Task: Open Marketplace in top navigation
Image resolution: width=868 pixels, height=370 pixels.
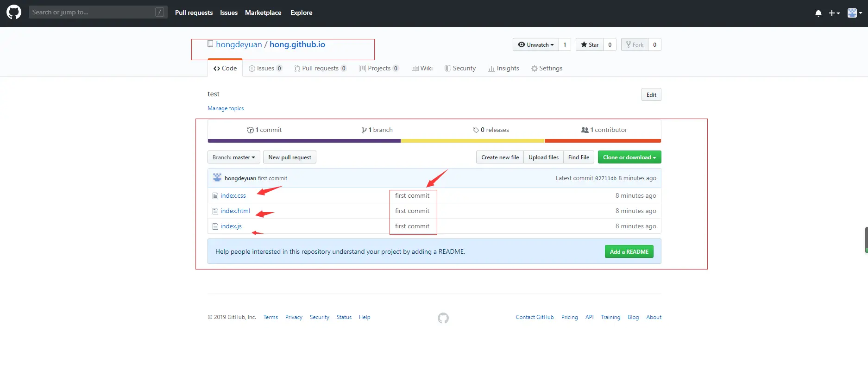Action: [x=263, y=13]
